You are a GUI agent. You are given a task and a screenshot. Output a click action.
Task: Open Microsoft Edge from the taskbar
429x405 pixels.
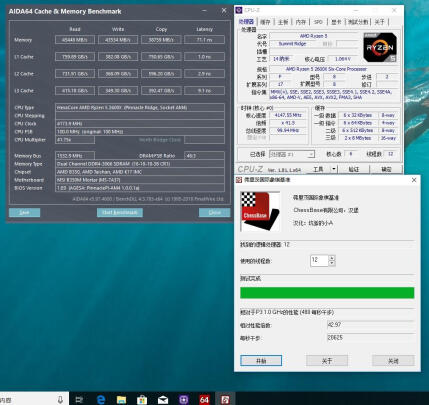pyautogui.click(x=101, y=399)
